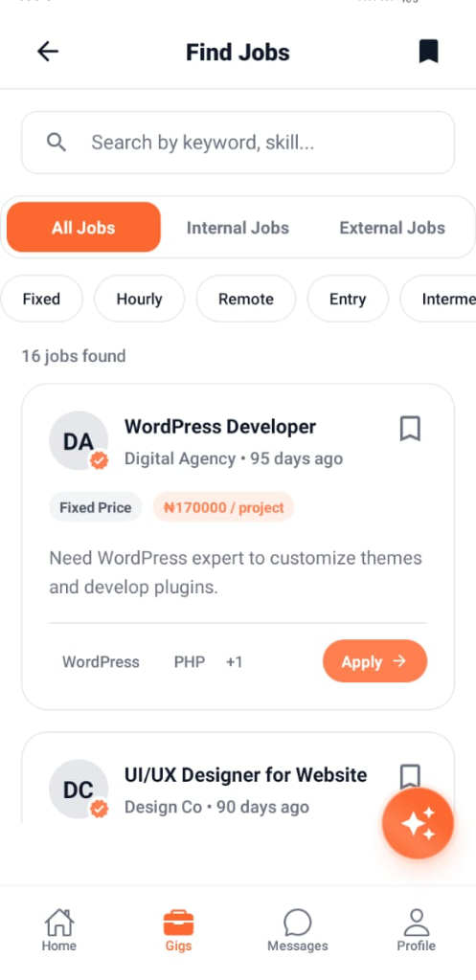Open the WordPress Developer job title
The image size is (476, 980).
coord(220,427)
